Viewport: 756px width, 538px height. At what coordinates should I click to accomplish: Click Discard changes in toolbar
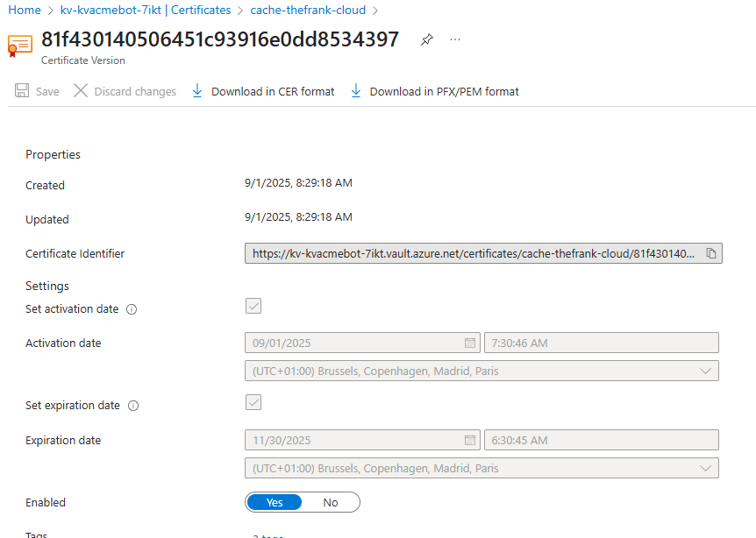pos(125,91)
